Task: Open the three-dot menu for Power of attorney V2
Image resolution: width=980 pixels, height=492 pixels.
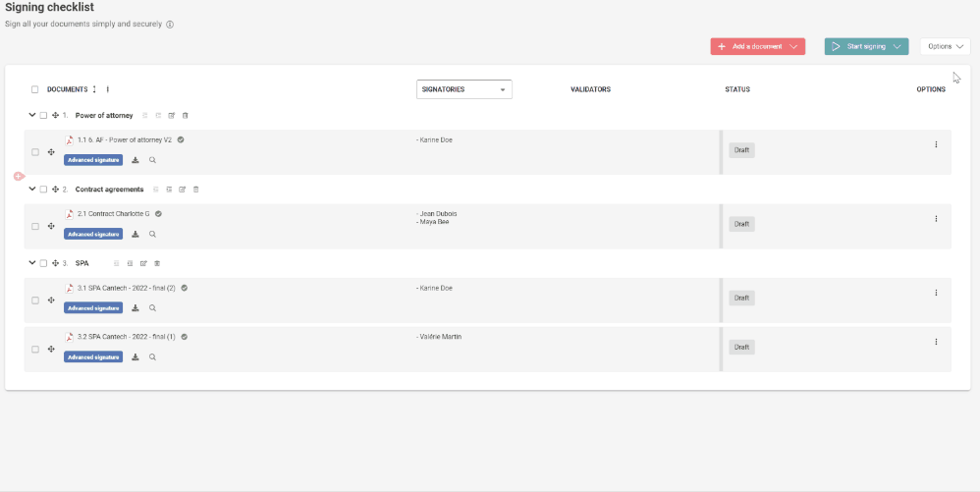Action: (936, 145)
